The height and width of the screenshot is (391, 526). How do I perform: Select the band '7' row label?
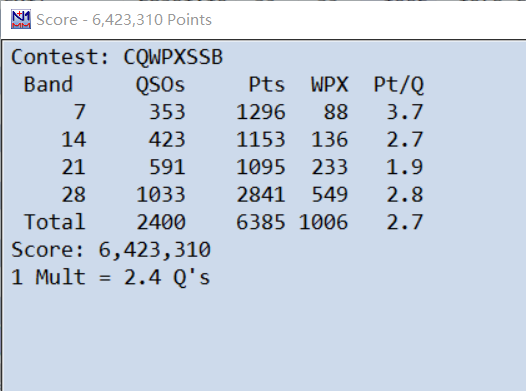click(x=79, y=112)
